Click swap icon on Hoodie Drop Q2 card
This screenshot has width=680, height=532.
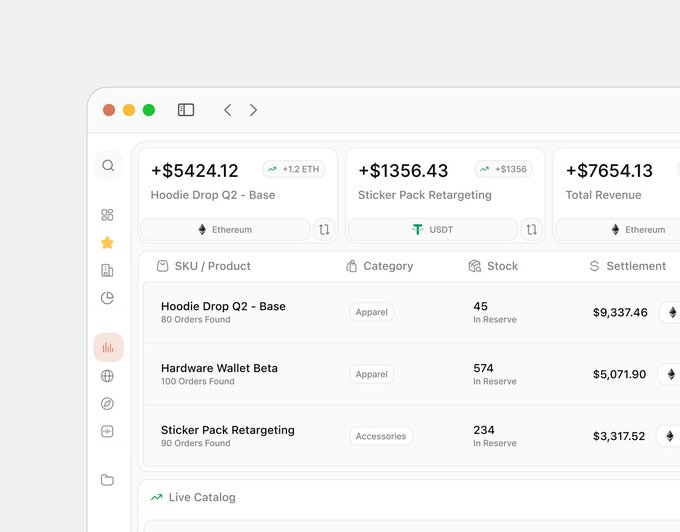[324, 229]
